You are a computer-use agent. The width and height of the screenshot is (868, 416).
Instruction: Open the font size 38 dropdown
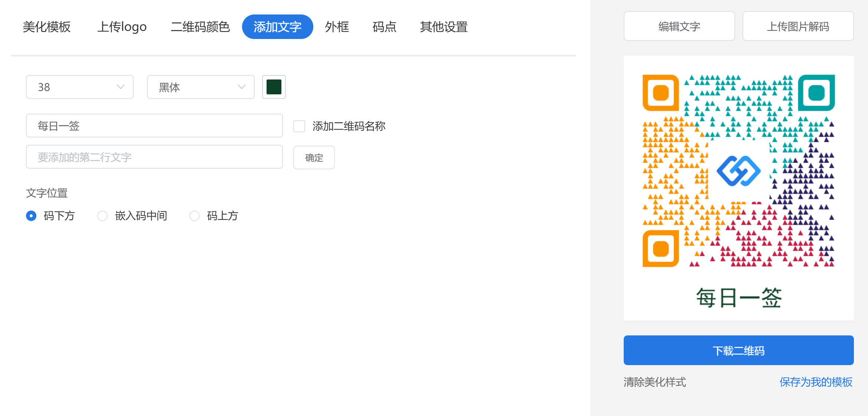[x=80, y=87]
